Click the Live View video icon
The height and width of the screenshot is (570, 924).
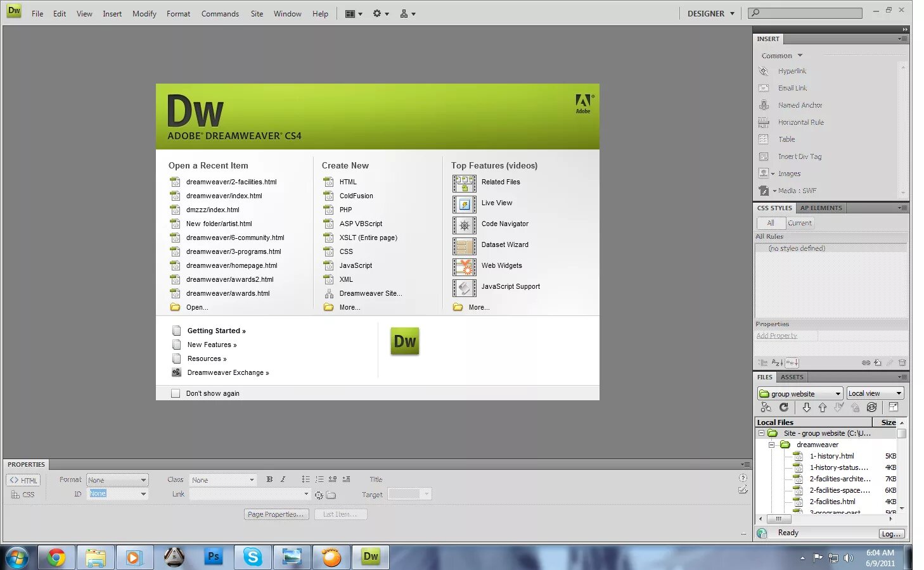465,204
